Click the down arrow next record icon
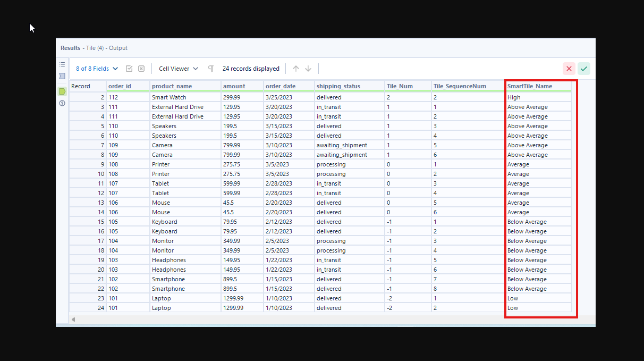Screen dimensions: 644x361 tap(308, 69)
